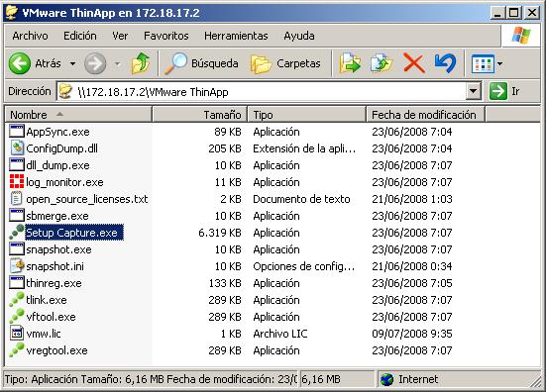546x392 pixels.
Task: Select the snapshot.exe file icon
Action: coord(17,249)
